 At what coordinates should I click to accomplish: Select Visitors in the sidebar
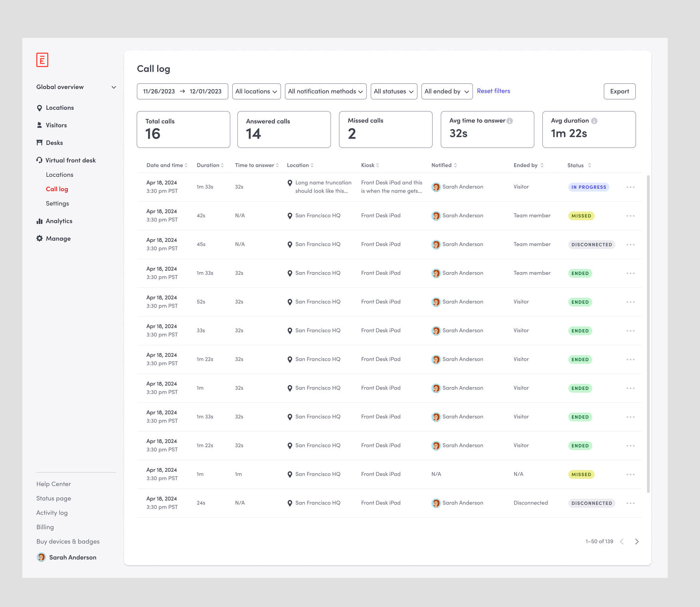pyautogui.click(x=56, y=125)
